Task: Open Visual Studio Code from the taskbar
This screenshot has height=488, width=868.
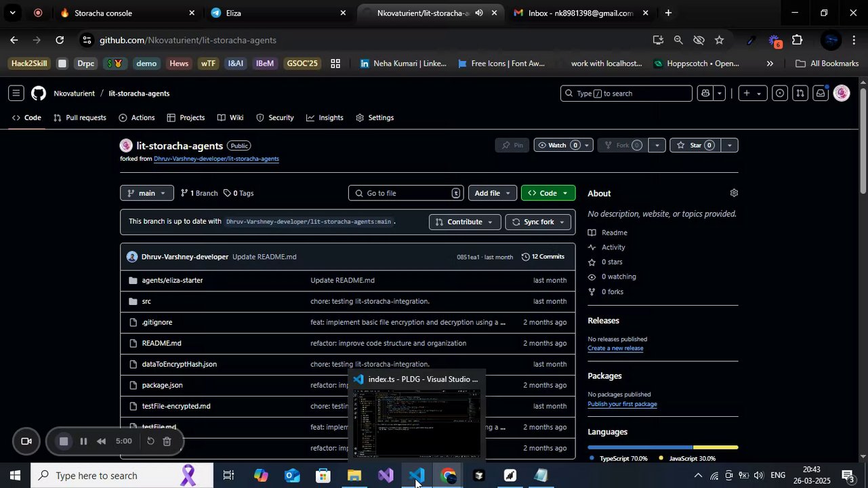Action: (x=417, y=476)
